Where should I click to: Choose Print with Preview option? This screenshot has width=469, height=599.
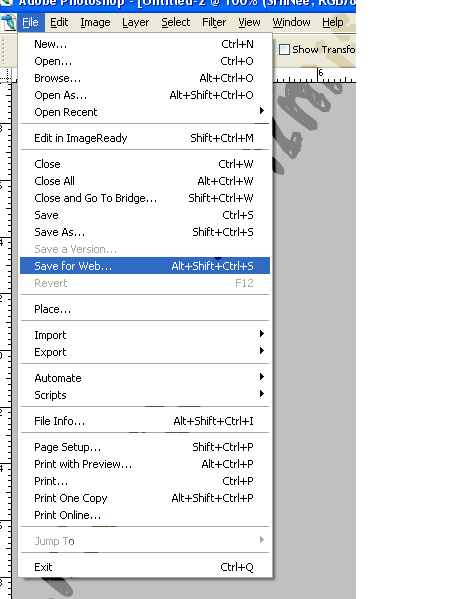point(145,464)
